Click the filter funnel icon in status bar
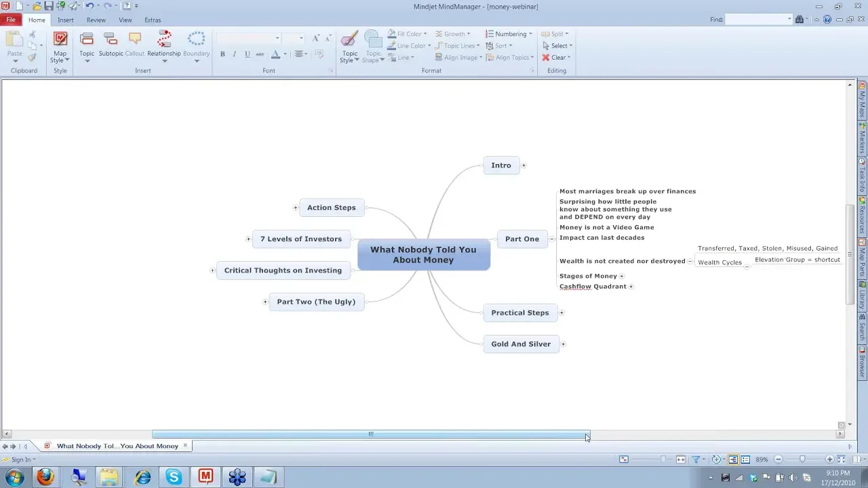The width and height of the screenshot is (868, 488). (696, 460)
